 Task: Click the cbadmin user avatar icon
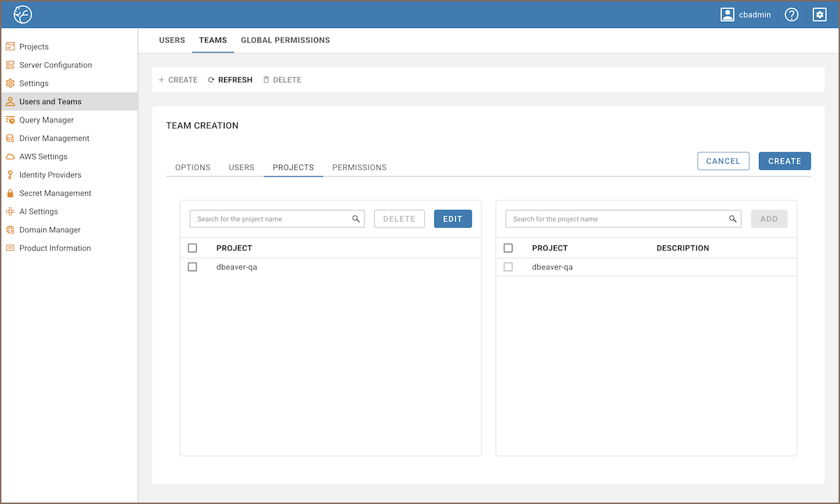click(728, 15)
